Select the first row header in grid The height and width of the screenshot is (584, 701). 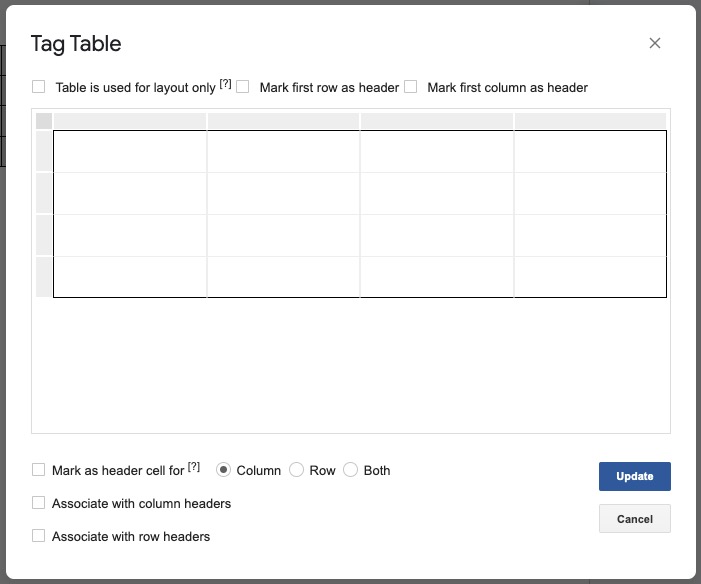44,151
